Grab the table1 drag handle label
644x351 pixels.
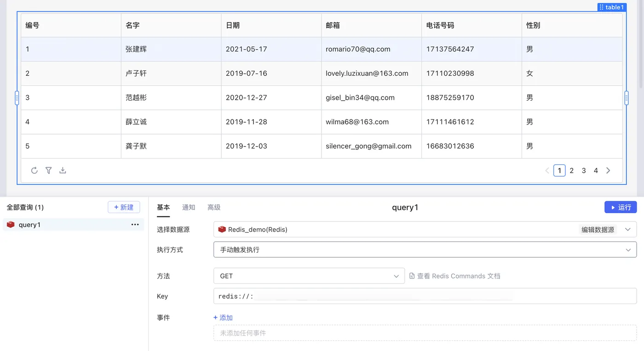tap(612, 7)
